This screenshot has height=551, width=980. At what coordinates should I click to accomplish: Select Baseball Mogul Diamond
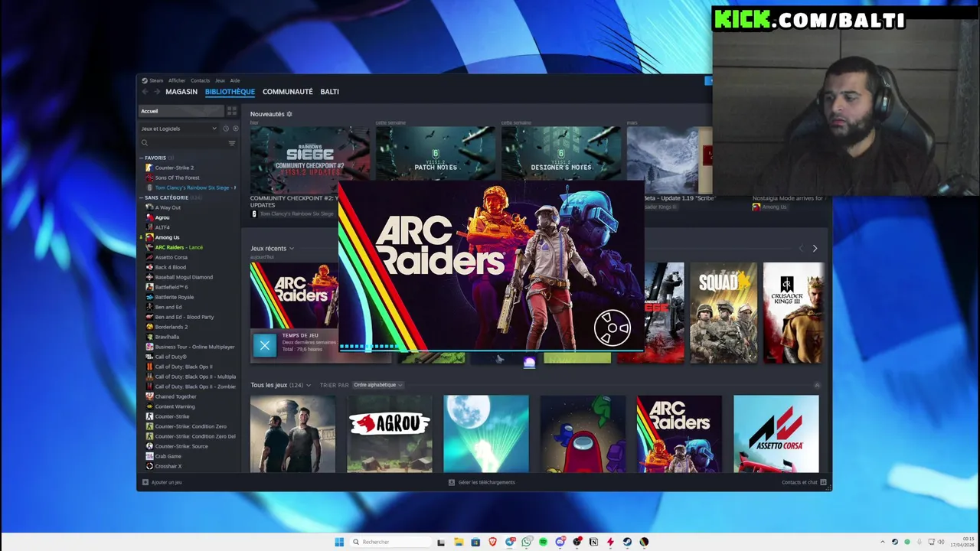[x=184, y=277]
